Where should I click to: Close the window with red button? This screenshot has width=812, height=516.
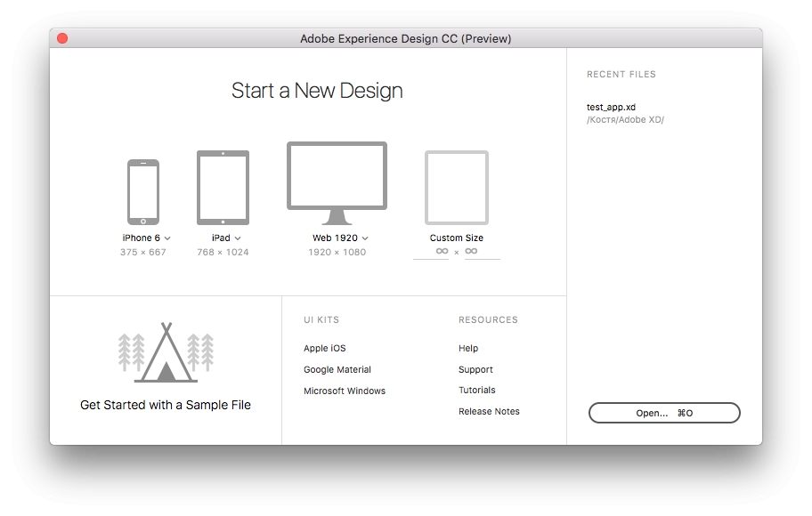[62, 38]
